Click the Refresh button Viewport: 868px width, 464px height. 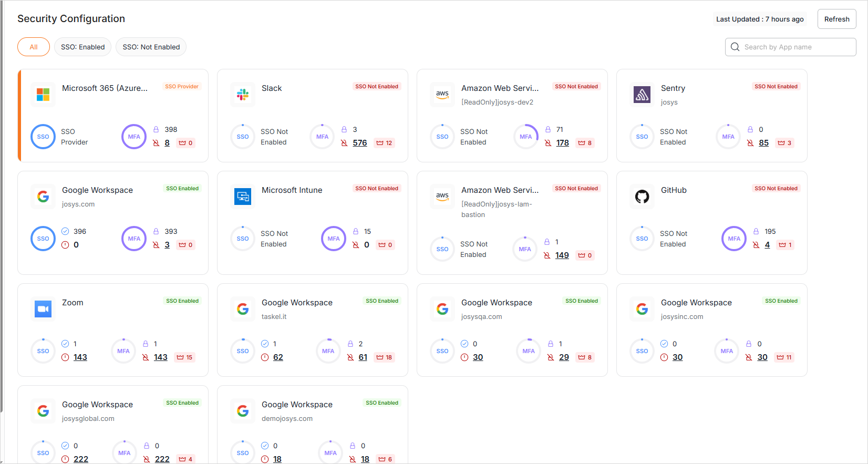point(837,19)
